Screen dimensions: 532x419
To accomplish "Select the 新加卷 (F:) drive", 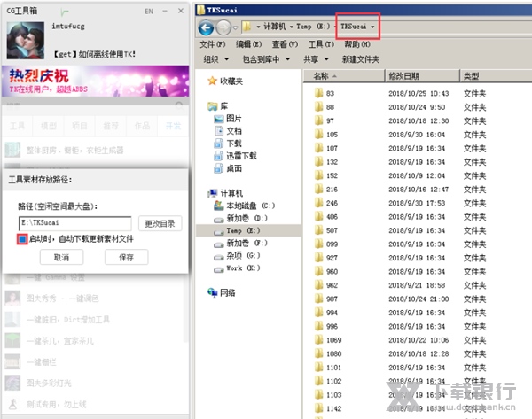I will point(240,244).
